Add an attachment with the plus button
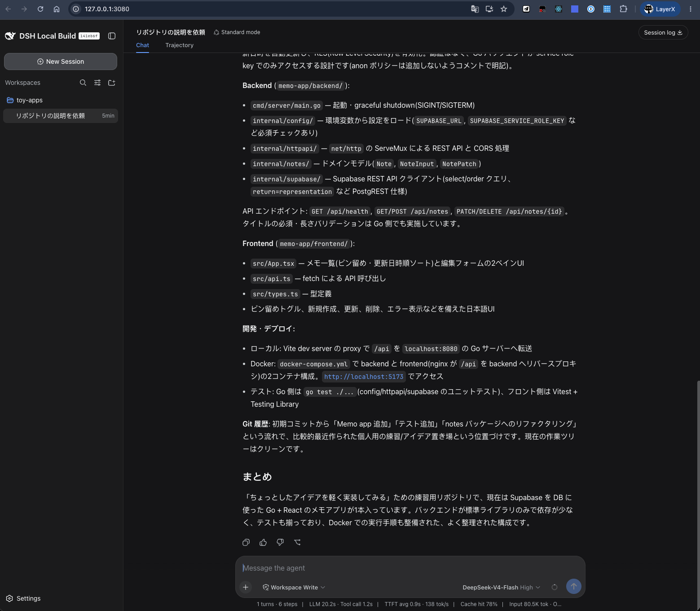The width and height of the screenshot is (700, 611). (246, 587)
